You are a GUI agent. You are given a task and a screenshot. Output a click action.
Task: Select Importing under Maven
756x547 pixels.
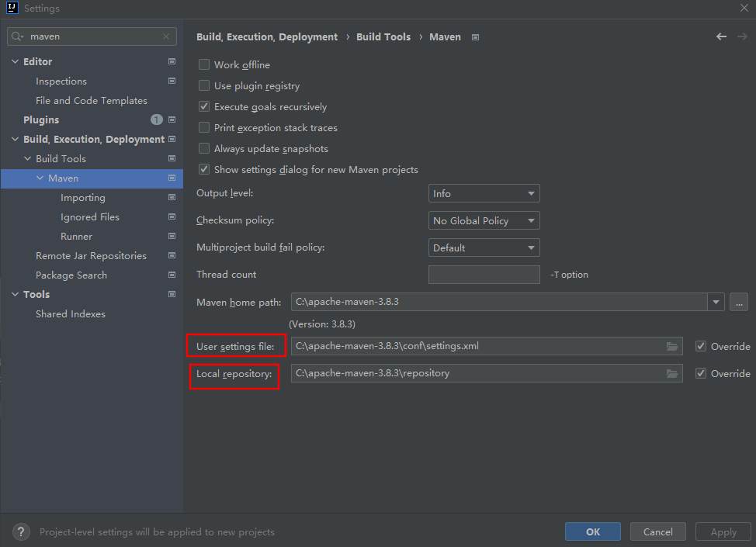pos(83,198)
